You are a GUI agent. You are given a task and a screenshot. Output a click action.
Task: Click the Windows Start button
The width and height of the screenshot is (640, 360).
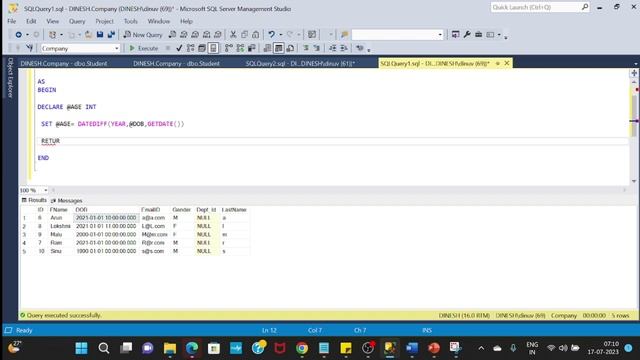pyautogui.click(x=81, y=348)
